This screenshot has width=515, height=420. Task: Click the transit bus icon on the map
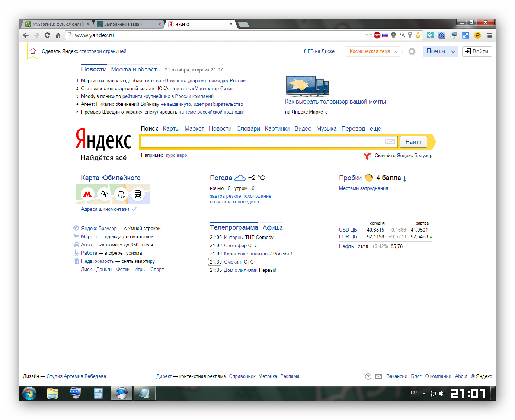[138, 194]
